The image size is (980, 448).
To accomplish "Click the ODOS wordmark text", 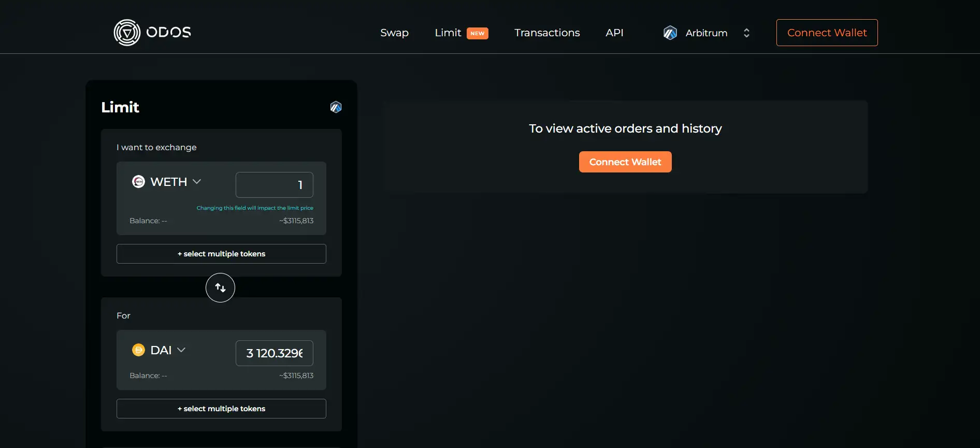I will click(x=168, y=33).
